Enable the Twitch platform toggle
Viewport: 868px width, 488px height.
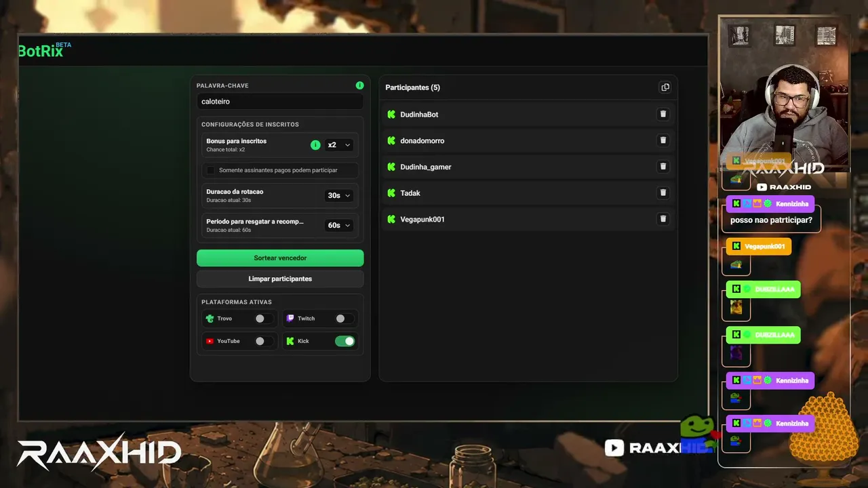[344, 319]
